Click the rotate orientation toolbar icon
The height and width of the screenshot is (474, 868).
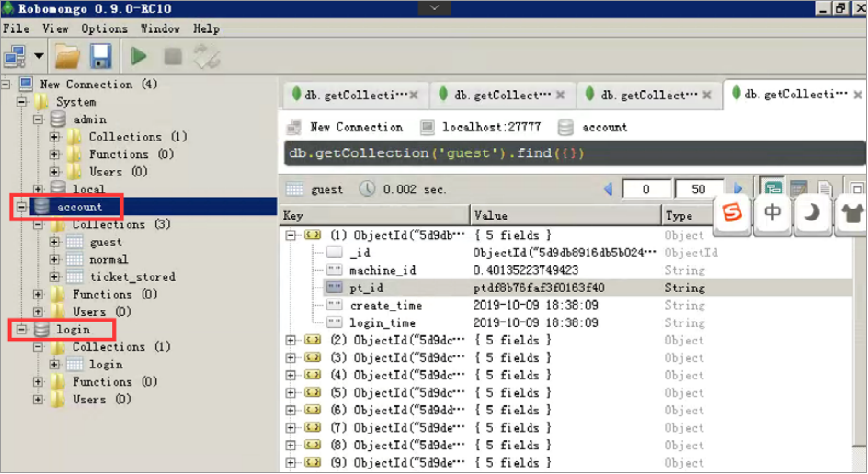point(207,56)
